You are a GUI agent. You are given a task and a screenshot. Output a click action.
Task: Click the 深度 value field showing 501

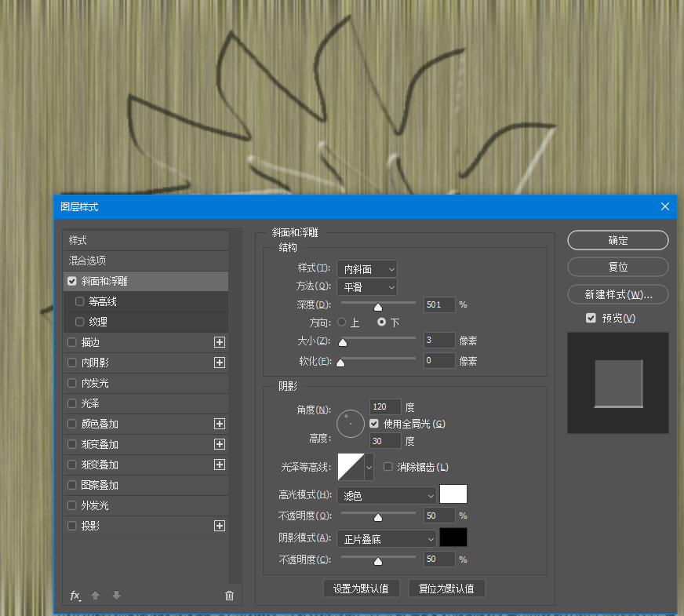tap(439, 304)
